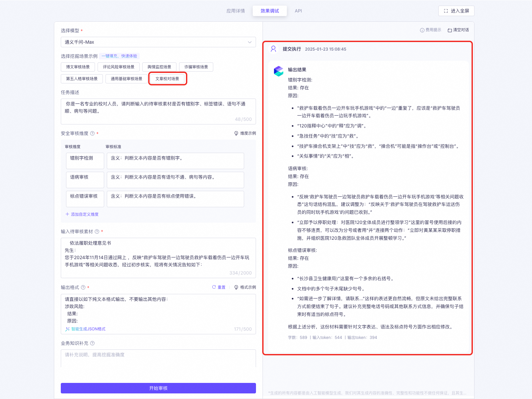Click the help icon next to 输出格式
The height and width of the screenshot is (399, 532).
coord(83,287)
